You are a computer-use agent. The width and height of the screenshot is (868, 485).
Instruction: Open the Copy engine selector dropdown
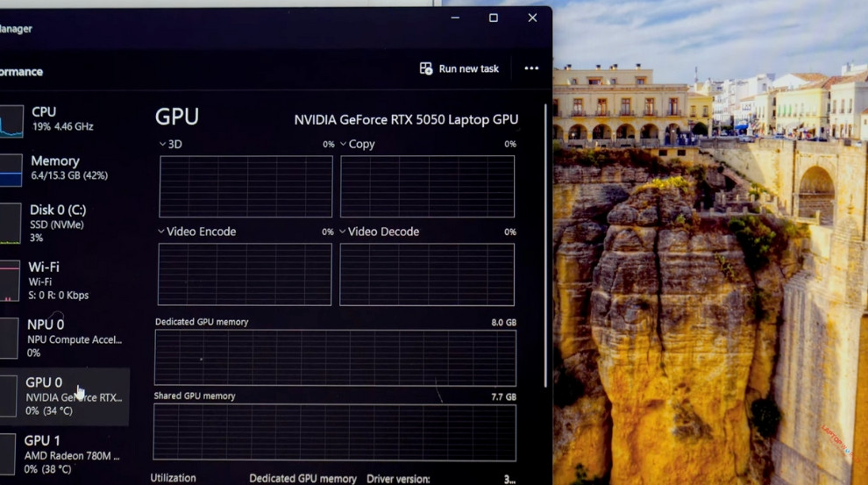pyautogui.click(x=343, y=144)
